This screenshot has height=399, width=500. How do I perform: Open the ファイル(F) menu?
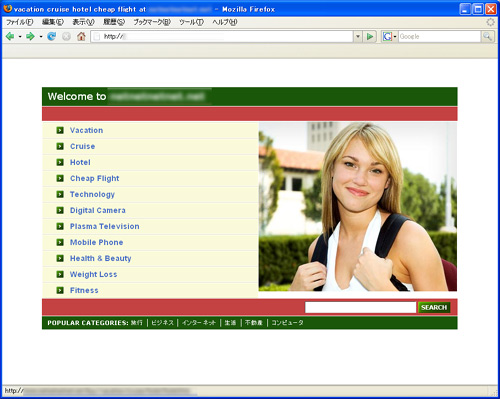(x=20, y=22)
